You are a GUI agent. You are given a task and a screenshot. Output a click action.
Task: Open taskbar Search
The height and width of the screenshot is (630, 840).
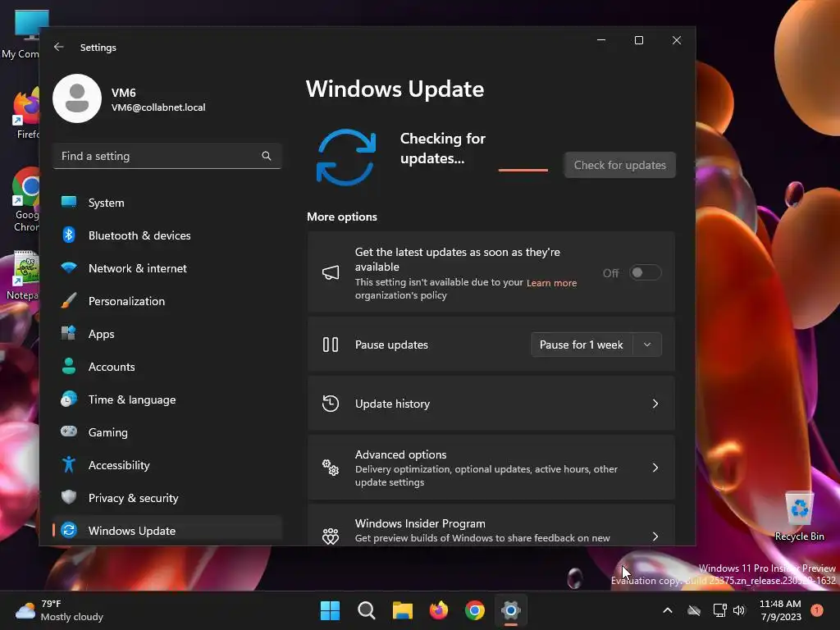coord(367,610)
